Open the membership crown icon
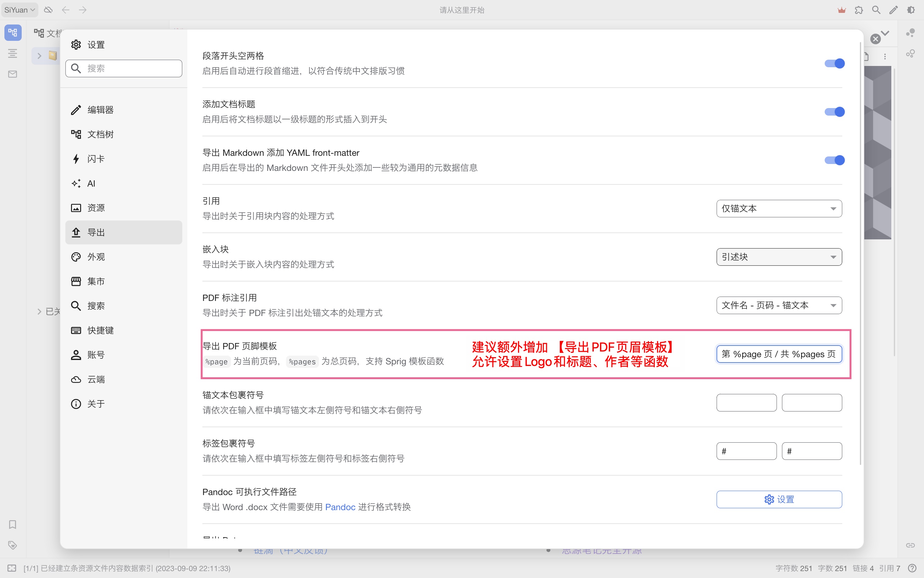The image size is (924, 578). pos(841,10)
